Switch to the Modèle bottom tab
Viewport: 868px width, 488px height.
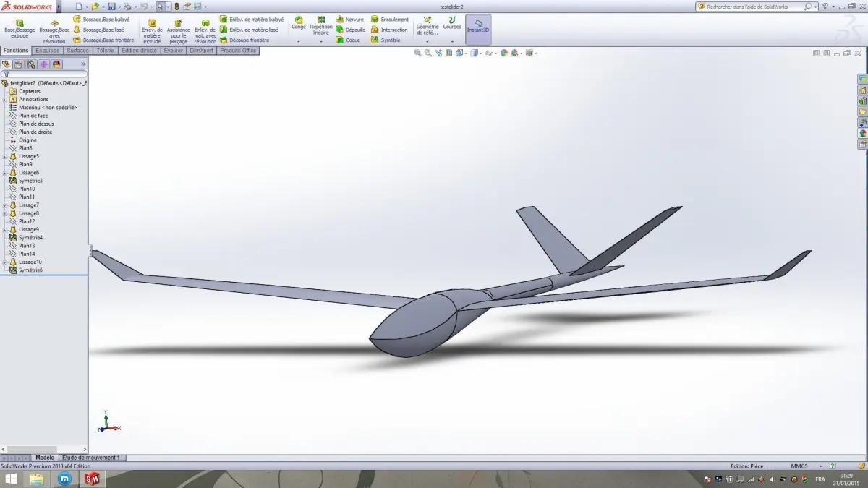[x=45, y=458]
